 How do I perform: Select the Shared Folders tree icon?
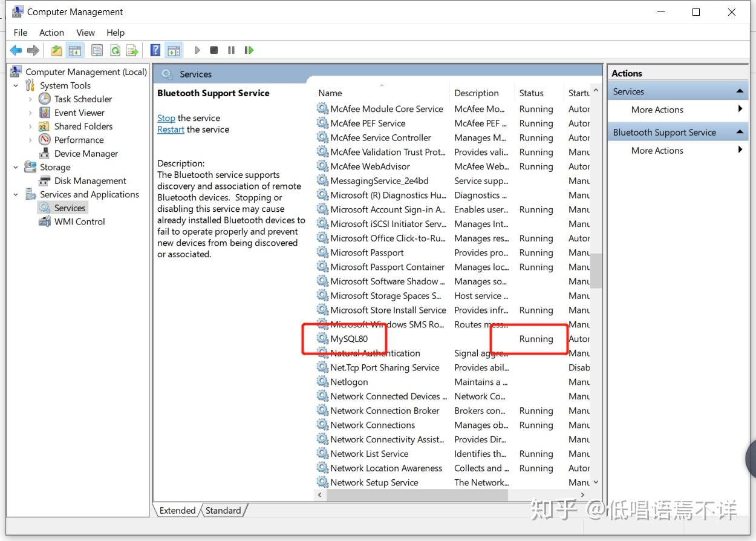(44, 126)
